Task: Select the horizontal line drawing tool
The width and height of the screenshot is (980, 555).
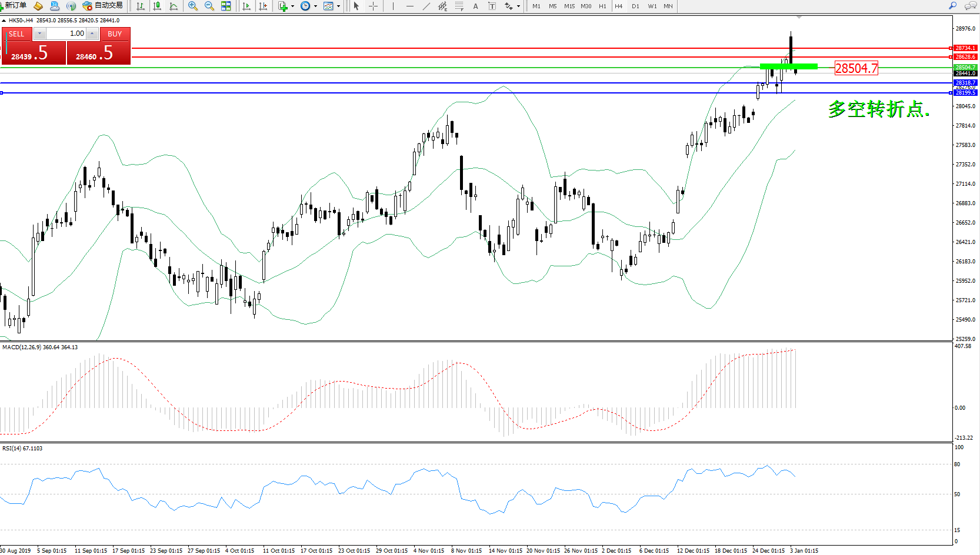Action: [x=410, y=6]
